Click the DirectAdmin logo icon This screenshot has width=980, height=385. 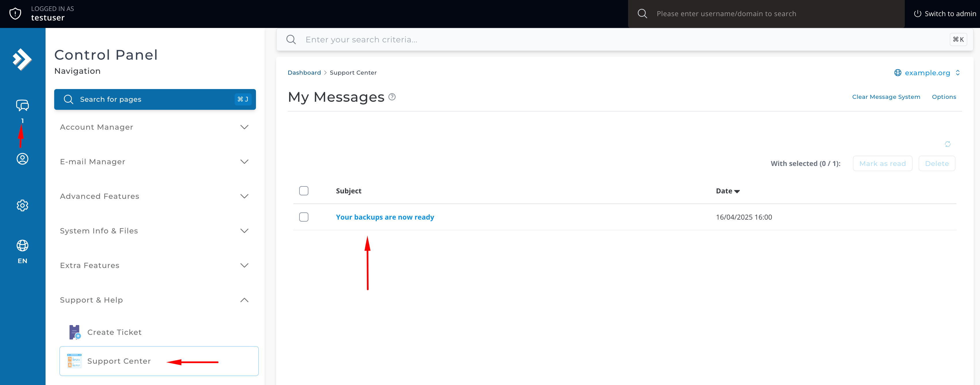point(22,59)
